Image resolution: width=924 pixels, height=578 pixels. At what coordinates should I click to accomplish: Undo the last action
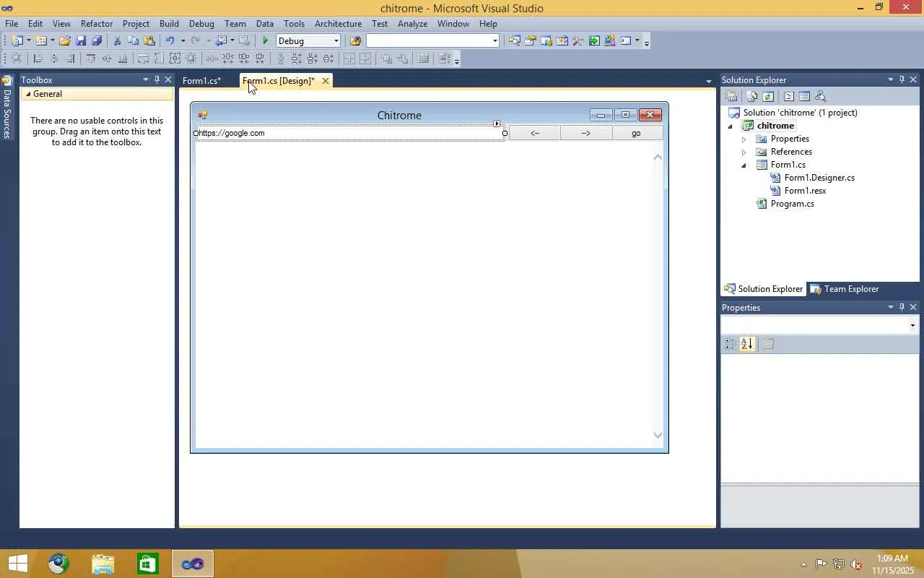coord(170,41)
